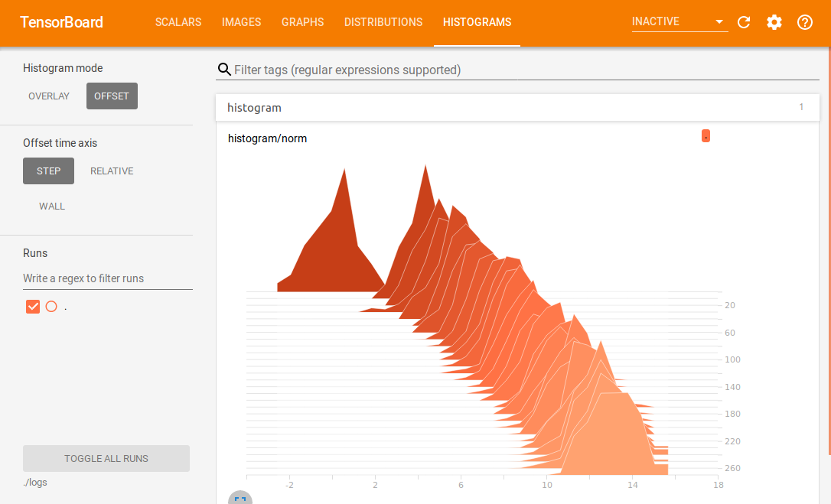The width and height of the screenshot is (831, 504).
Task: Open the DISTRIBUTIONS tab
Action: [383, 22]
